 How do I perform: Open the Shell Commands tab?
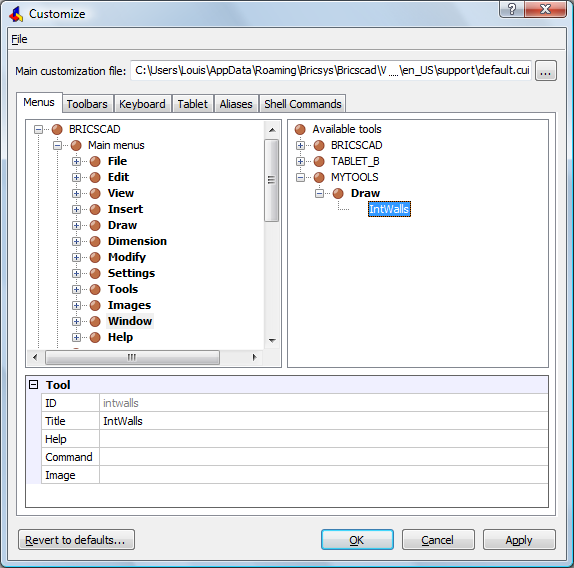tap(302, 104)
